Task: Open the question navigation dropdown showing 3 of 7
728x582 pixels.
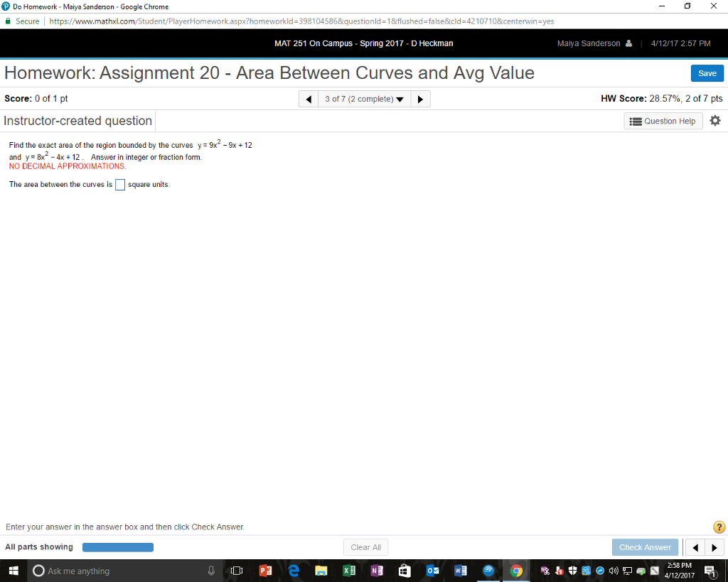Action: [364, 99]
